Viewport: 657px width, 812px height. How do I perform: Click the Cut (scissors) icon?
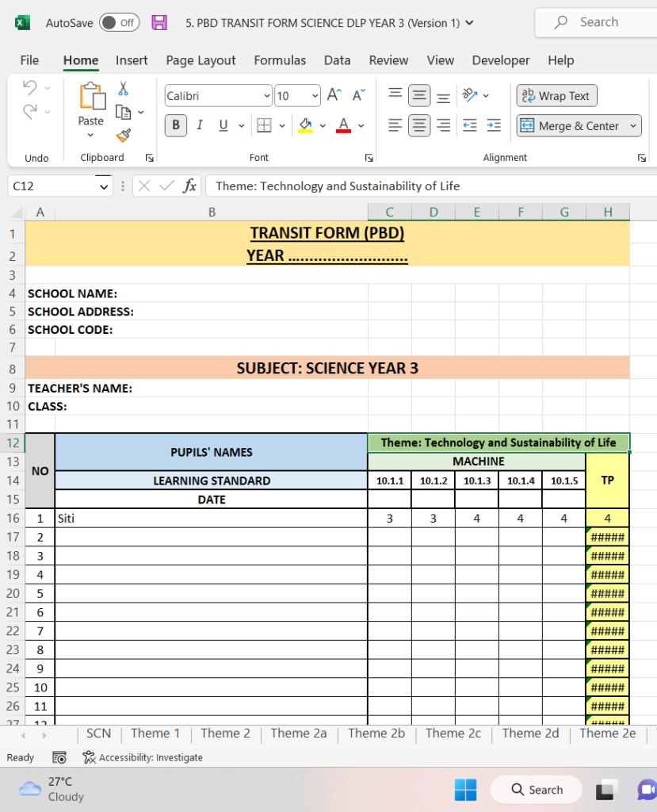tap(124, 86)
